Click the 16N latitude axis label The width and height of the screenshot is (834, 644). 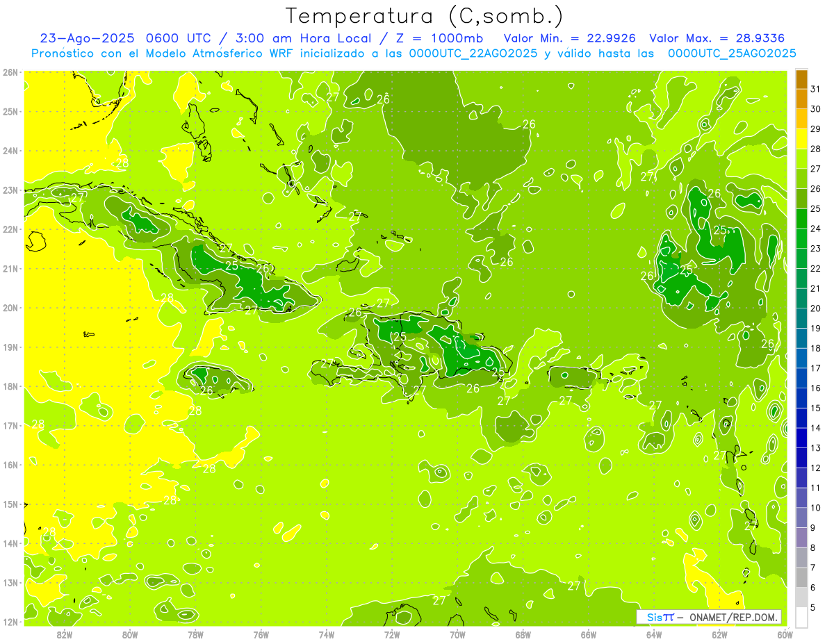pos(10,465)
